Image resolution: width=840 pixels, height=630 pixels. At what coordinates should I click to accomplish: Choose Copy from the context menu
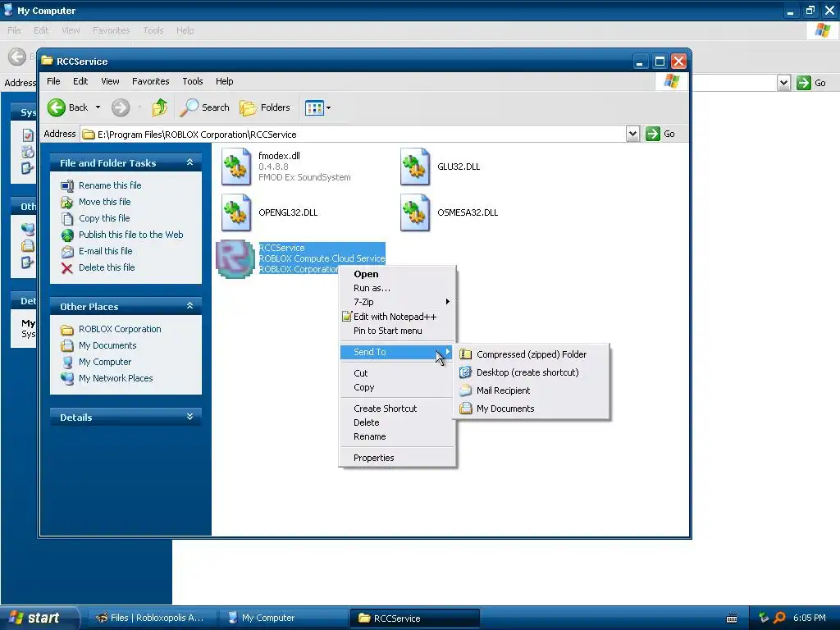pyautogui.click(x=398, y=387)
